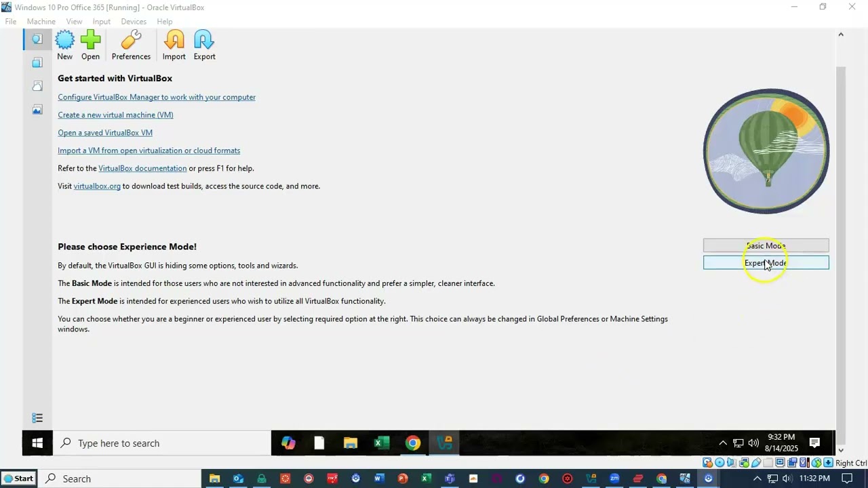The image size is (868, 488).
Task: Expand guest system tray hidden icons chevron
Action: coord(723,443)
